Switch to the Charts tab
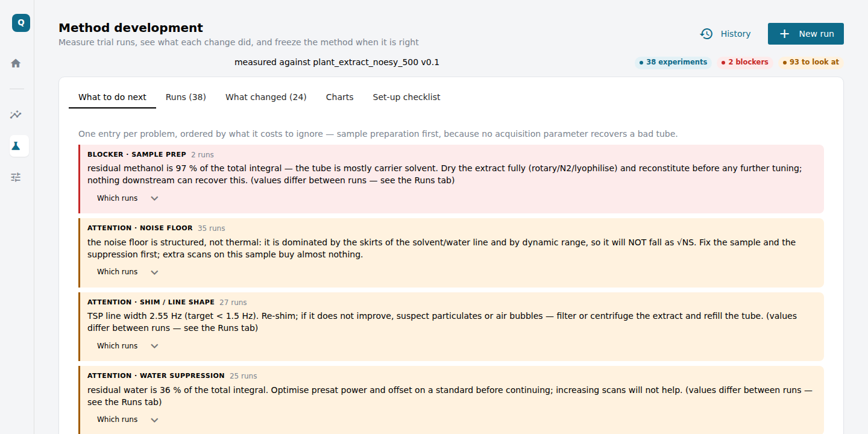Image resolution: width=868 pixels, height=434 pixels. [339, 97]
